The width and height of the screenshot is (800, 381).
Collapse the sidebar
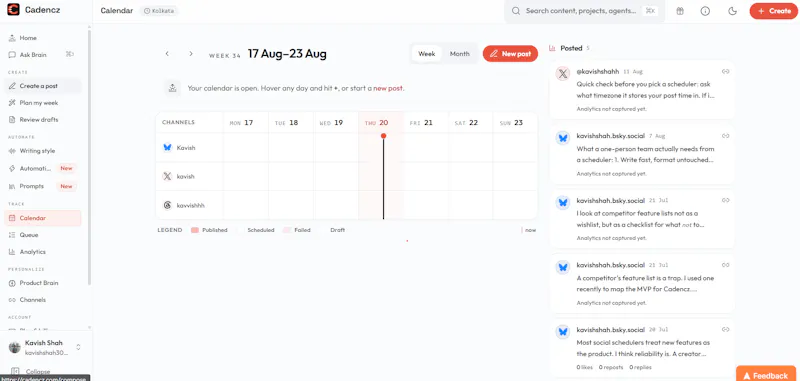click(31, 371)
